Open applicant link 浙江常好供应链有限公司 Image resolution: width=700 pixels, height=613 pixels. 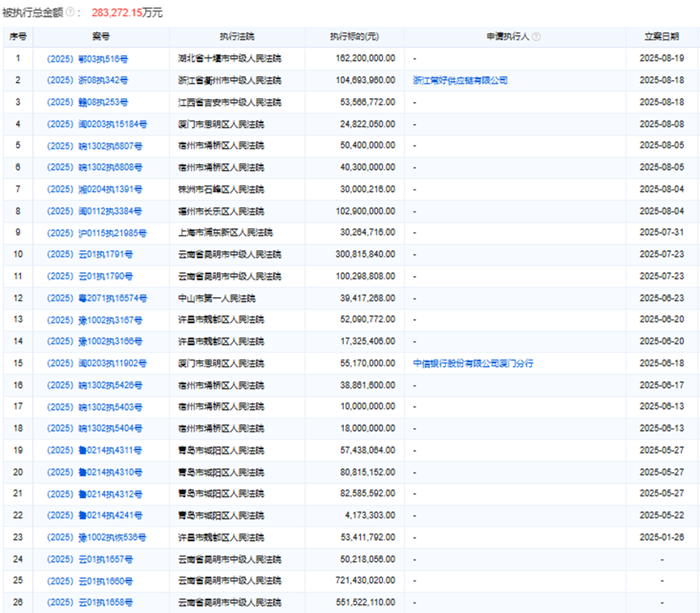460,80
